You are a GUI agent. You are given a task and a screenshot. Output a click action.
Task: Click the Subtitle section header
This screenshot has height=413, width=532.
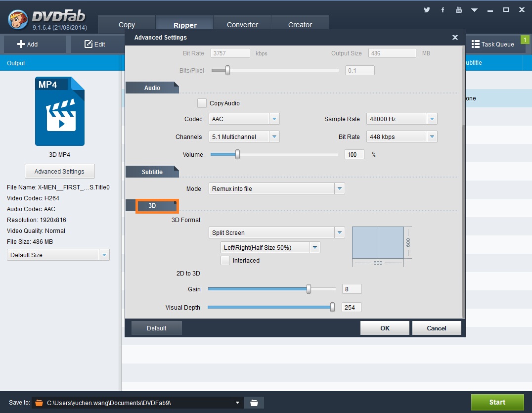tap(152, 172)
